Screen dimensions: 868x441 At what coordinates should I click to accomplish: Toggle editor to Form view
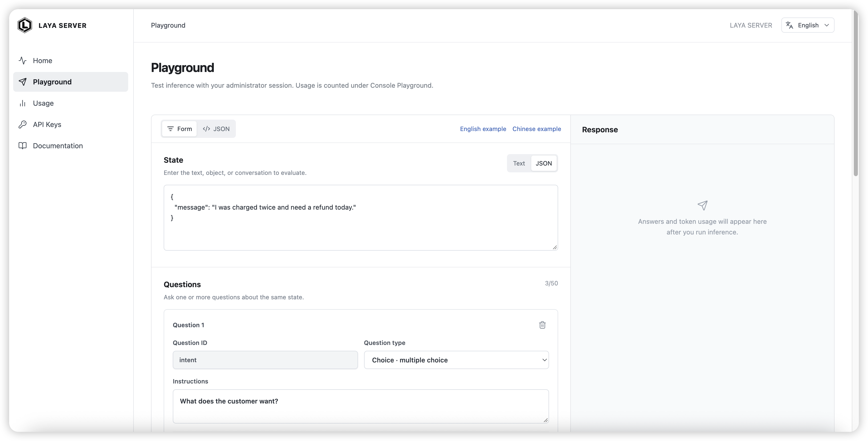coord(179,129)
